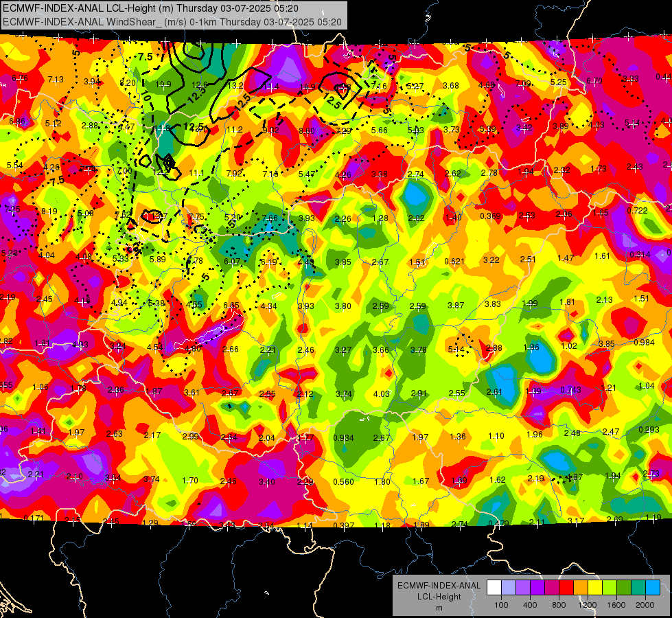Click the map value 6.70
Image resolution: width=672 pixels, height=618 pixels.
click(x=594, y=80)
